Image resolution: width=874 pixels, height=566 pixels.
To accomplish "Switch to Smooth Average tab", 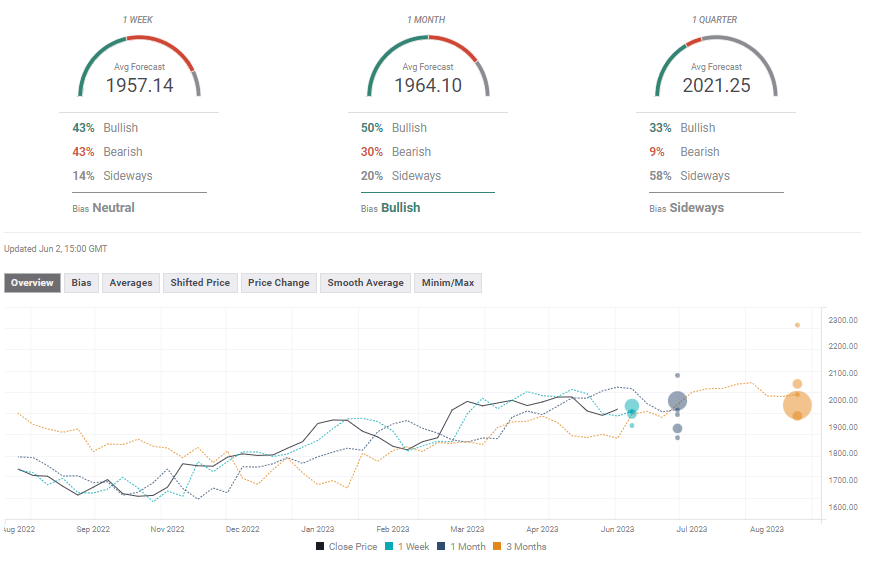I will (x=365, y=283).
